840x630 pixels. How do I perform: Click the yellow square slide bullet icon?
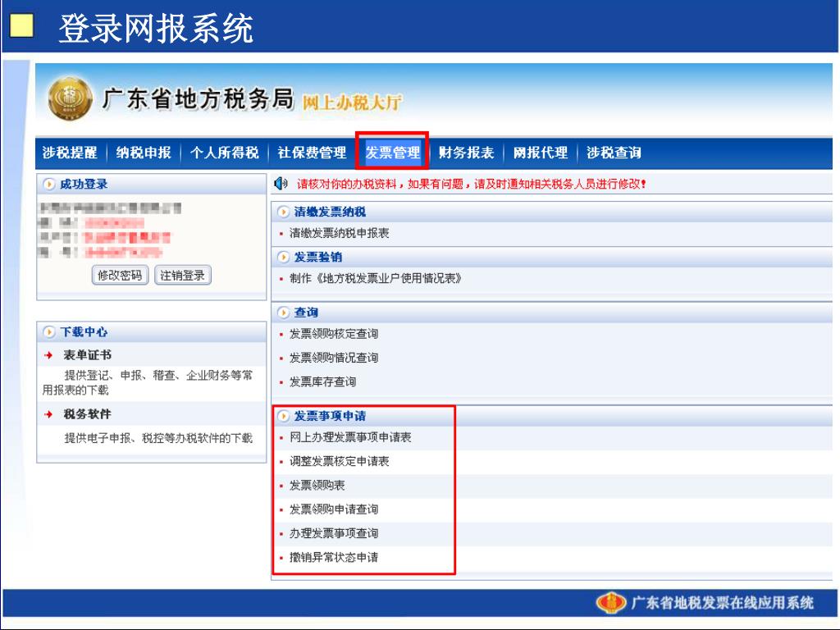[21, 25]
